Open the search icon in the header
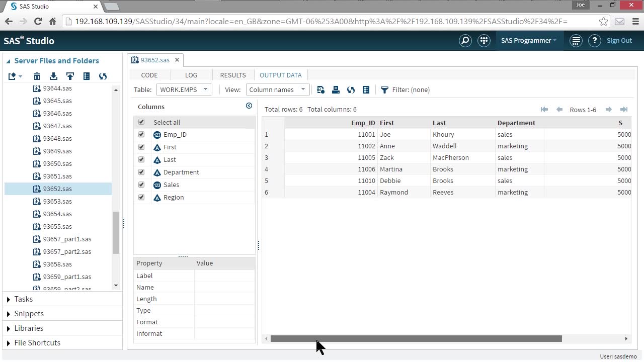The height and width of the screenshot is (362, 644). (465, 41)
